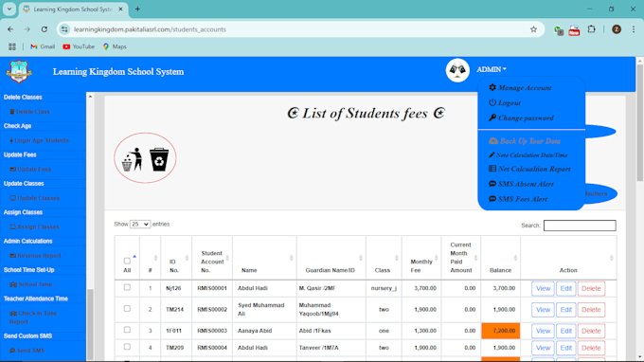
Task: Tick the select All checkbox
Action: (x=127, y=261)
